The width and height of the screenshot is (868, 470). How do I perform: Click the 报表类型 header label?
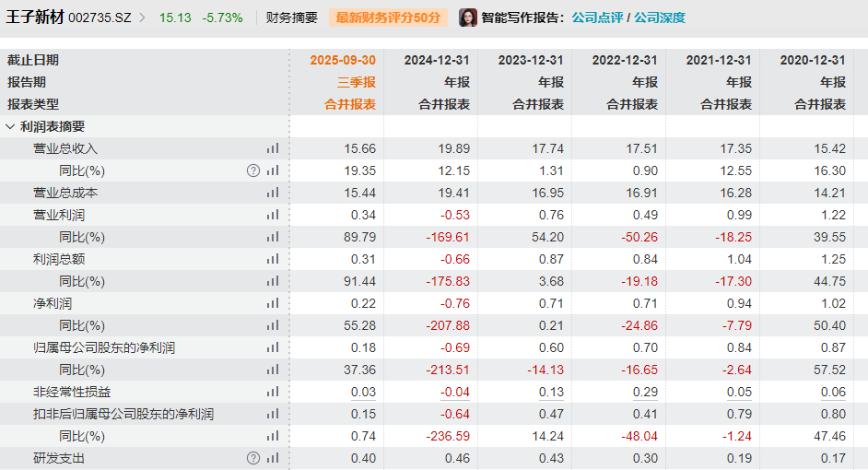[x=33, y=105]
